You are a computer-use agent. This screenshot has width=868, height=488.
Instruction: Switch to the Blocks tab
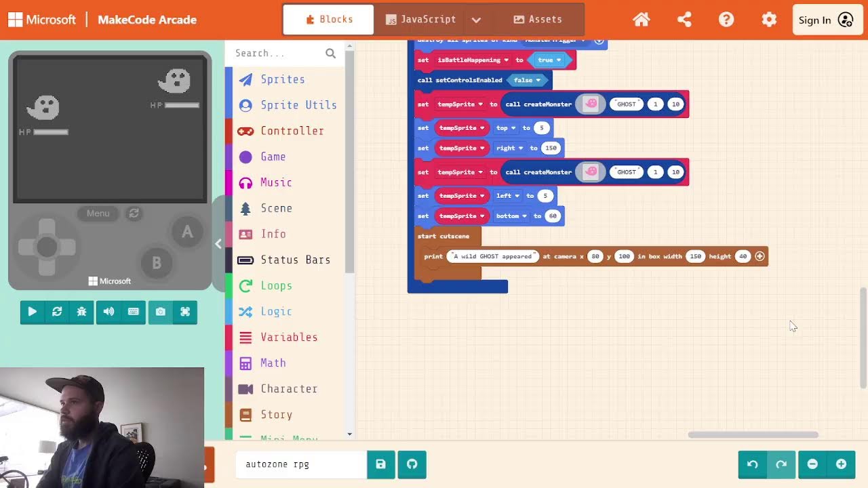pos(329,20)
